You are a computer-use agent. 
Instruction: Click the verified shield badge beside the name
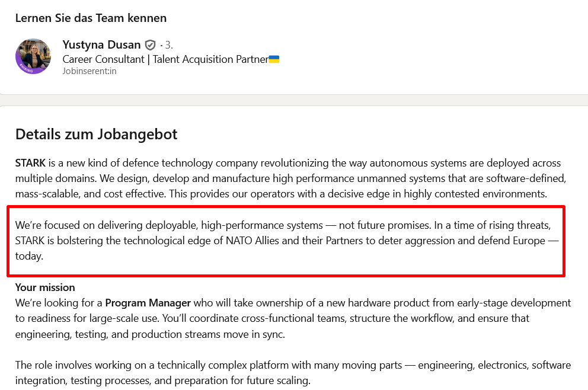tap(151, 45)
